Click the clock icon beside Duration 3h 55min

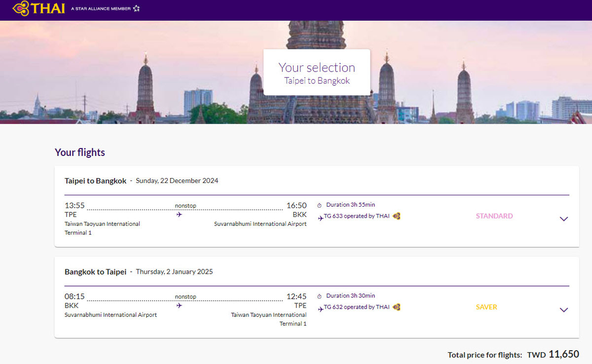pyautogui.click(x=319, y=205)
